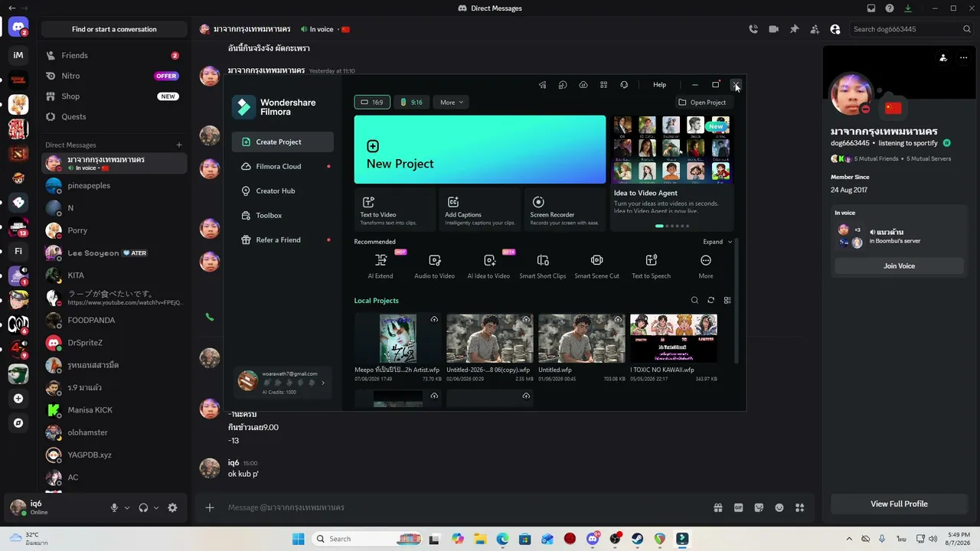This screenshot has width=980, height=551.
Task: Click the Open Project button
Action: (x=702, y=103)
